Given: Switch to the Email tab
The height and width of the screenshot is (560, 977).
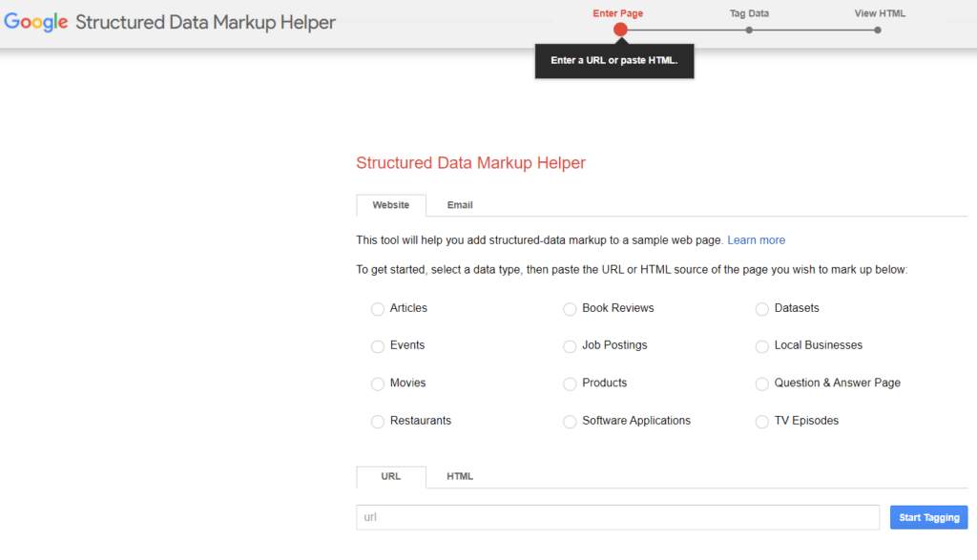Looking at the screenshot, I should [x=459, y=205].
